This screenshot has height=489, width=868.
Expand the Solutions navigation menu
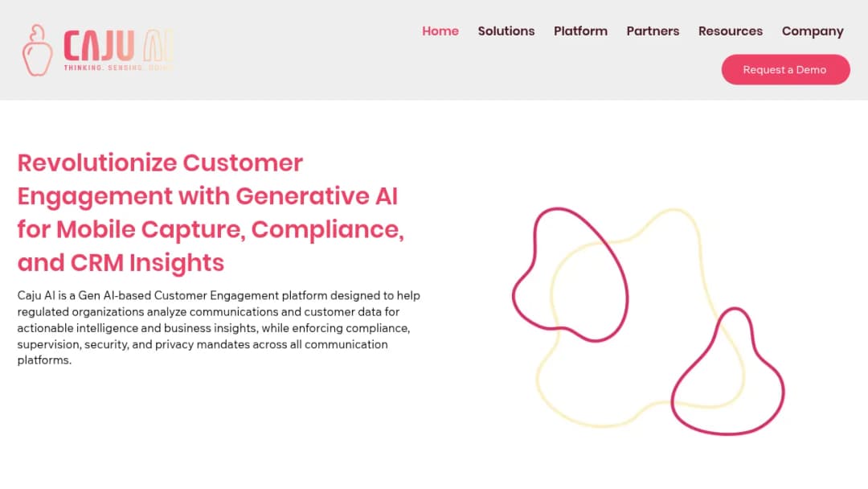pyautogui.click(x=506, y=31)
